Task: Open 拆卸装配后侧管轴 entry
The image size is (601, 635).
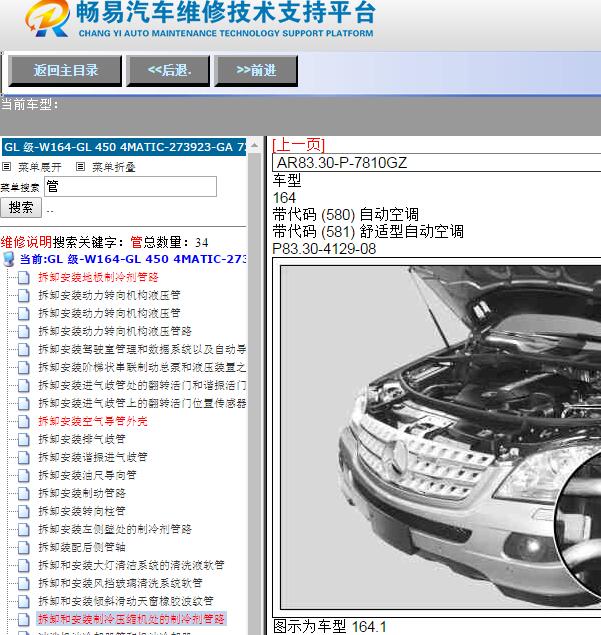Action: pos(82,547)
